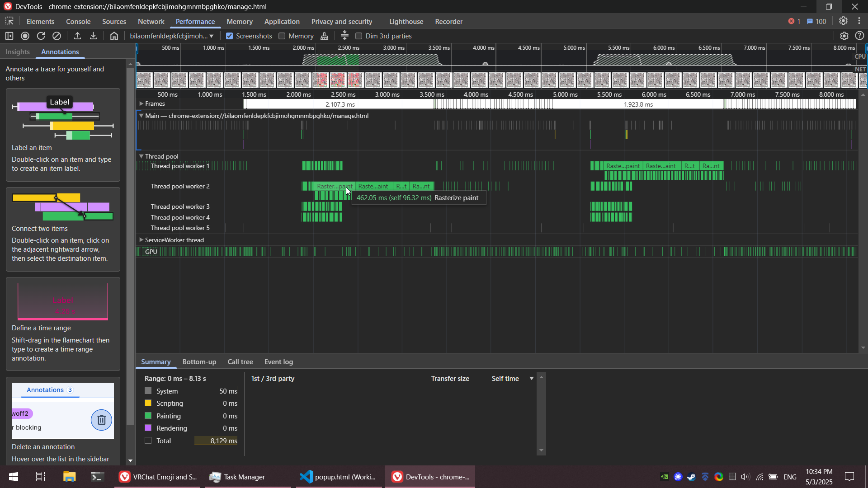Uncheck the Screenshots checkbox
Image resolution: width=868 pixels, height=488 pixels.
pyautogui.click(x=230, y=36)
